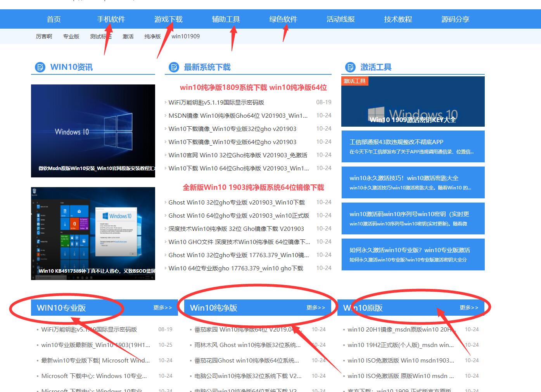
Task: Open 工信部通报43款违规整改不彻底APP card
Action: pyautogui.click(x=413, y=146)
